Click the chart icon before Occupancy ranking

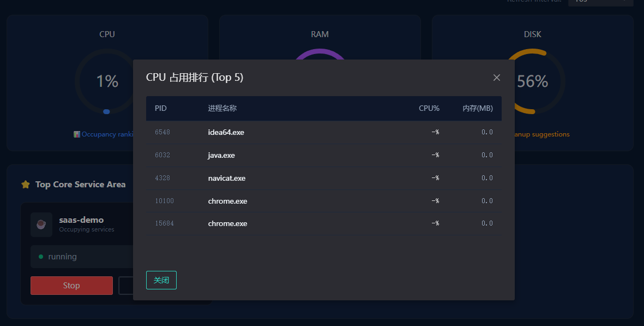[77, 134]
